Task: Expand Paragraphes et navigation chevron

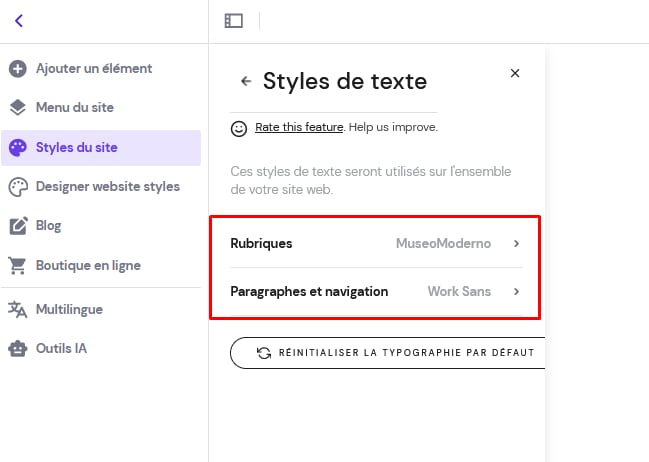Action: tap(517, 292)
